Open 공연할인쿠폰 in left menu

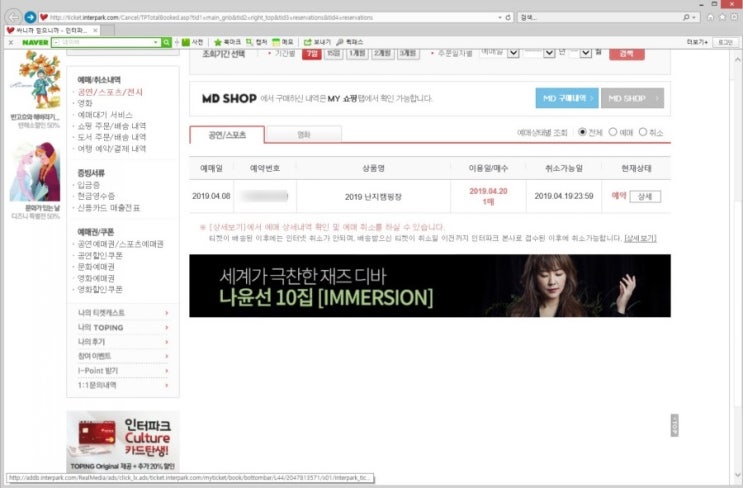(100, 255)
